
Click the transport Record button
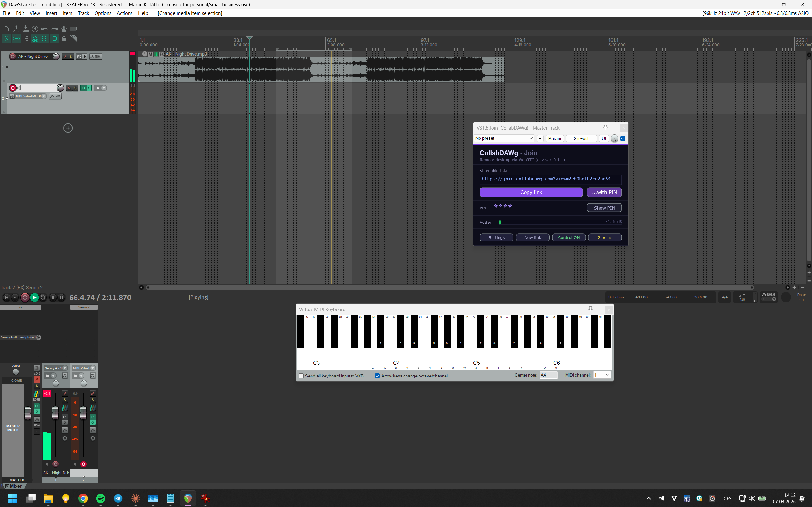25,297
